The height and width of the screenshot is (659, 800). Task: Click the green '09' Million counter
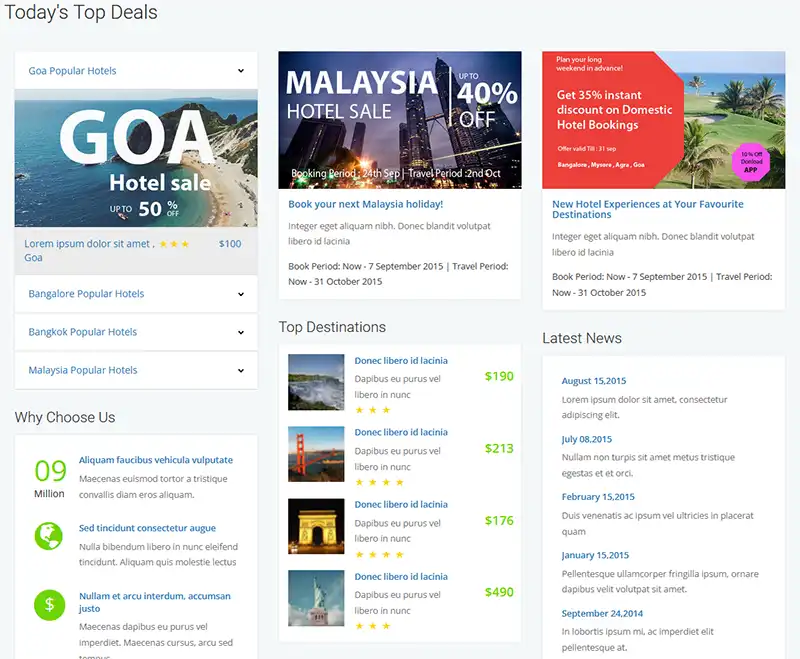coord(50,470)
